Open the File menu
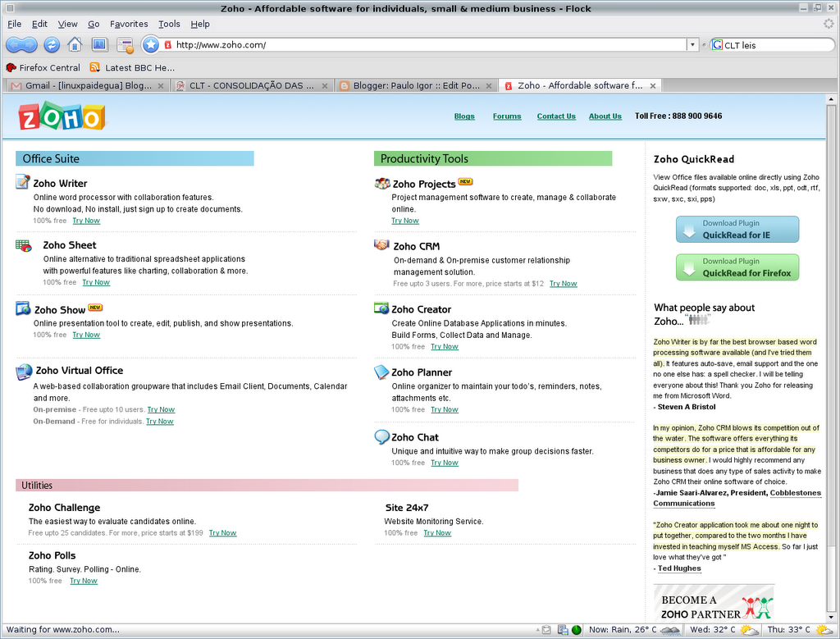The image size is (840, 639). coord(15,24)
